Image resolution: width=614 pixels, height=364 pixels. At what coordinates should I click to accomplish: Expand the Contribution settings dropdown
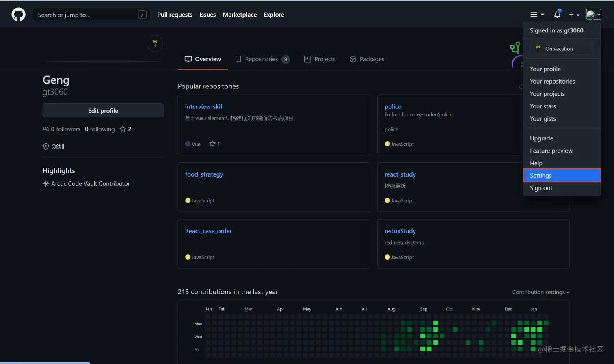(x=541, y=292)
